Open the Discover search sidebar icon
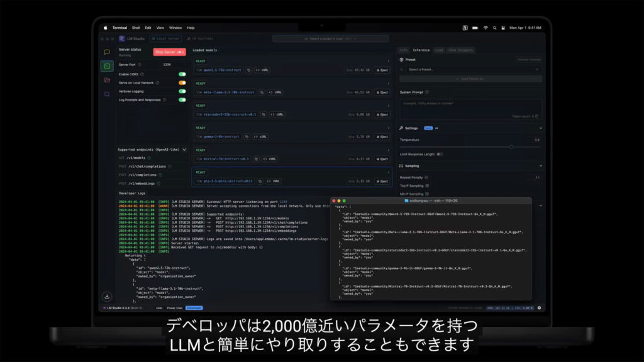The image size is (644, 362). (x=107, y=94)
